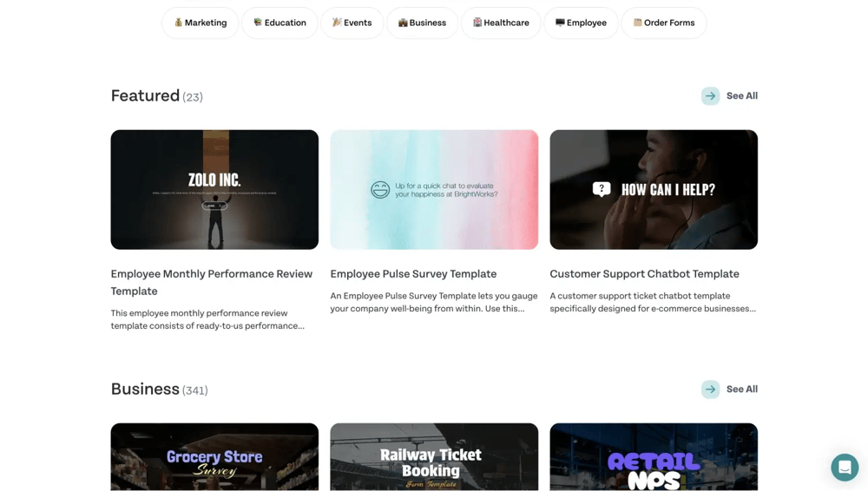Select the Order Forms category chip

click(664, 23)
